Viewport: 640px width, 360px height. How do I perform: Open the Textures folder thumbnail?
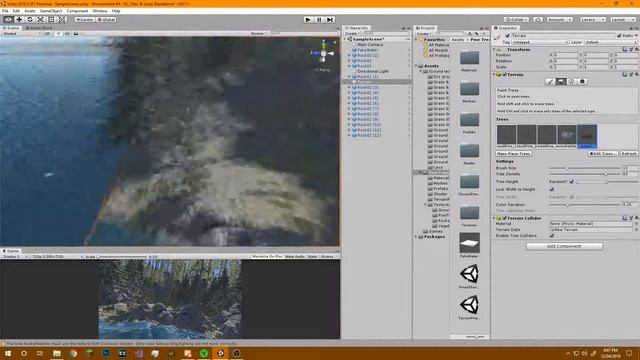(469, 213)
